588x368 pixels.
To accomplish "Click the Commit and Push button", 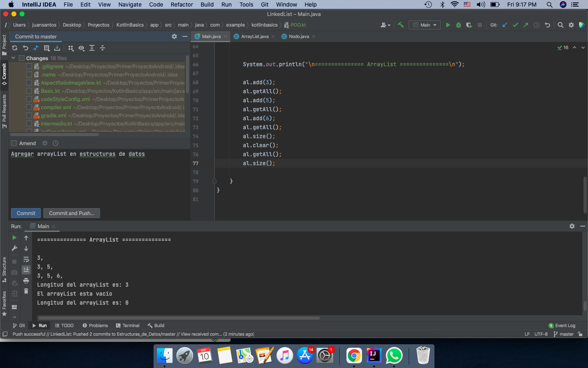I will click(x=71, y=213).
